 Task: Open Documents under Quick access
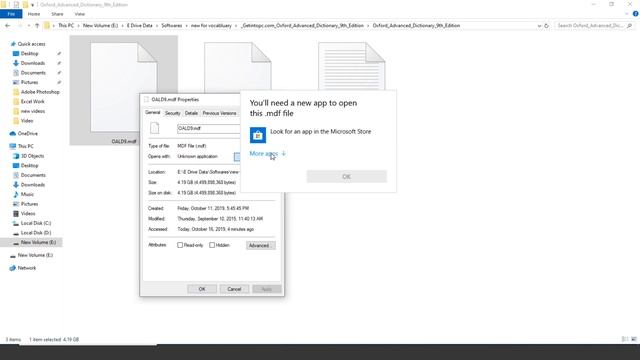[x=33, y=73]
